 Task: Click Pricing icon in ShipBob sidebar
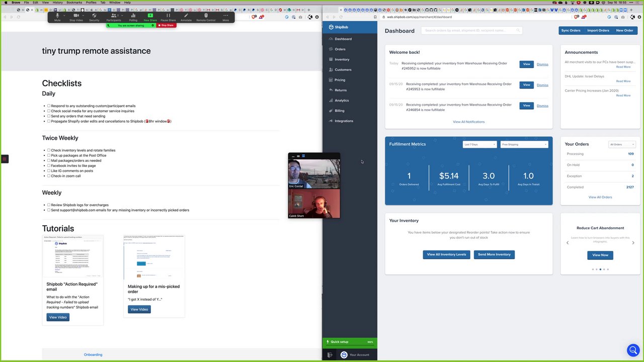[331, 80]
